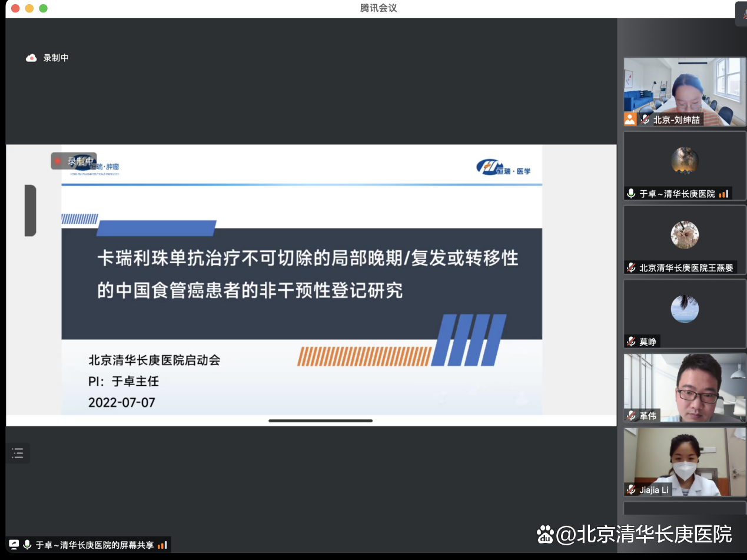
Task: Click signal strength bars in bottom share label
Action: [162, 545]
